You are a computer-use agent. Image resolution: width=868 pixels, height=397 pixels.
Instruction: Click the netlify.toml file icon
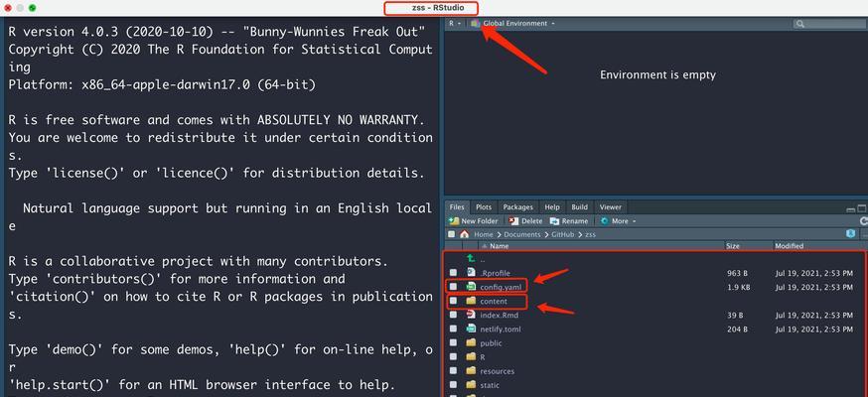pyautogui.click(x=471, y=329)
